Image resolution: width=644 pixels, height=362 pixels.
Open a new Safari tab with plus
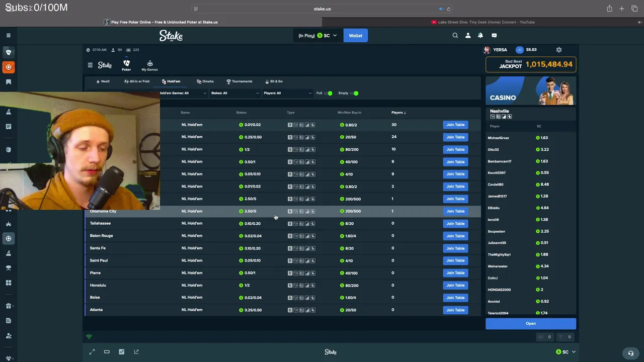tap(622, 9)
